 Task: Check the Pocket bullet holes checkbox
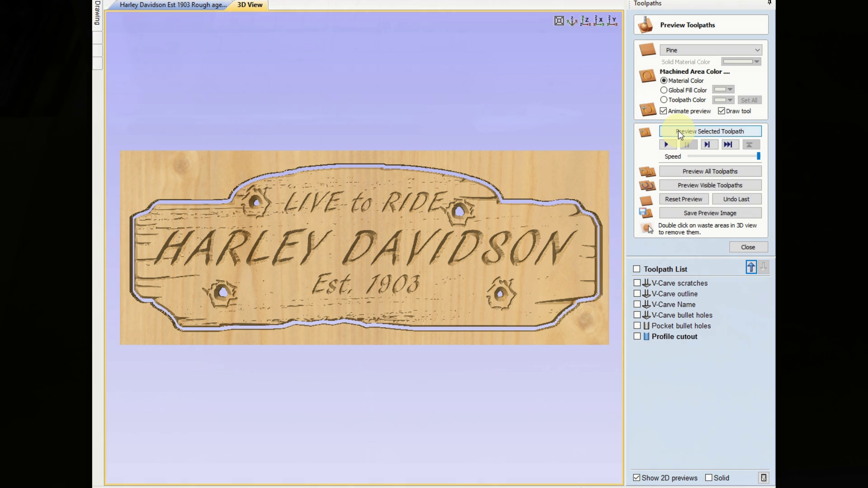[x=637, y=325]
